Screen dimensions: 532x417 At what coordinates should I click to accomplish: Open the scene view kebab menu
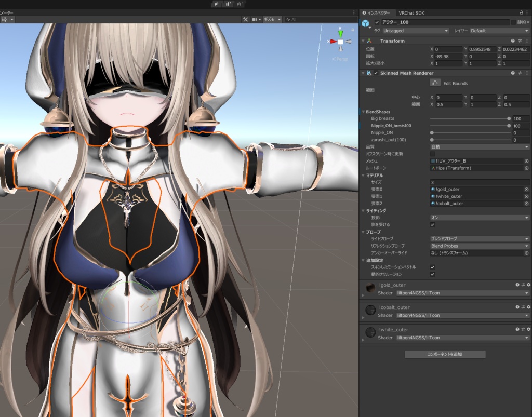point(354,12)
